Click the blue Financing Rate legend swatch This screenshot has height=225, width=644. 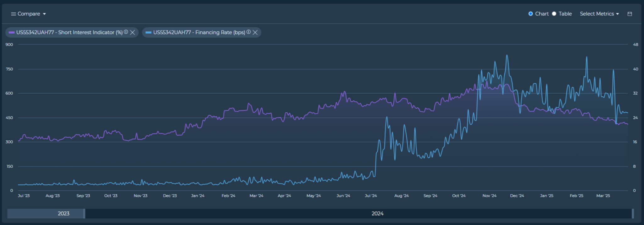tap(148, 32)
